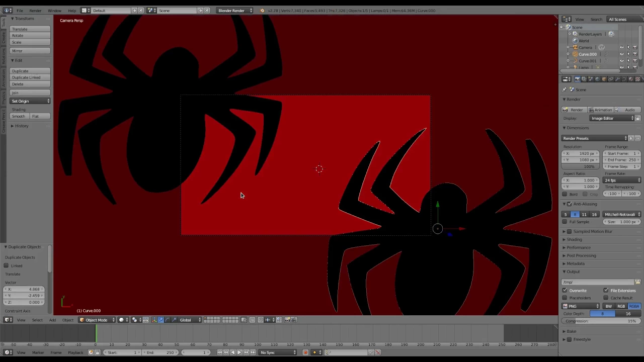The image size is (644, 362).
Task: Select the rotate manipulator arc icon
Action: (x=168, y=320)
